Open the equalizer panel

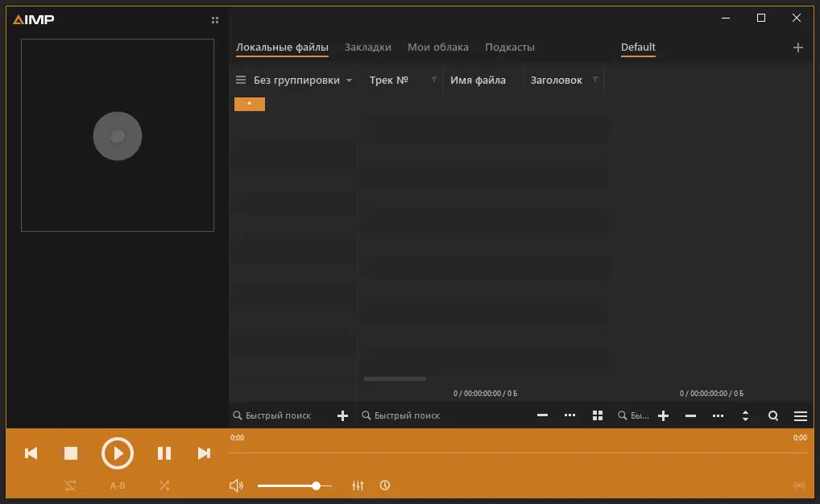point(358,485)
